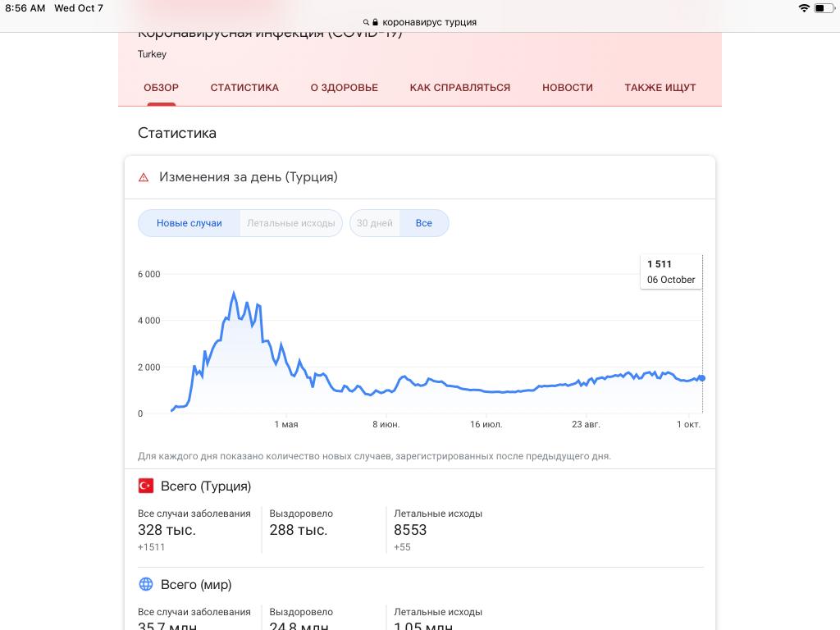Open the Также ищут tab
Screen dimensions: 840x630
coord(660,88)
